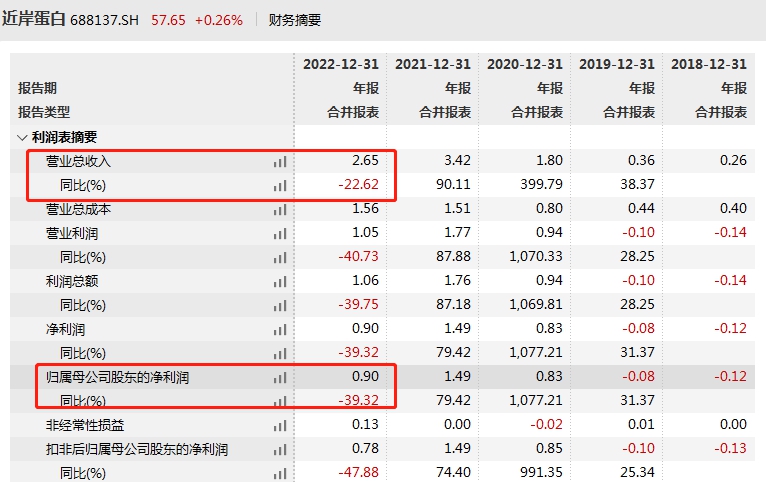Open chart icon for 同比(%) under 营业总收入

tap(280, 186)
